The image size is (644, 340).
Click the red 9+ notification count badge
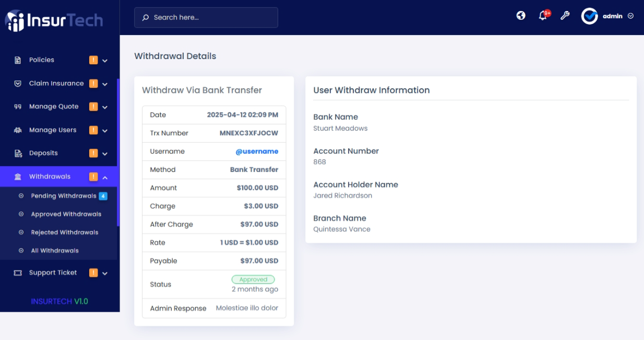point(547,13)
